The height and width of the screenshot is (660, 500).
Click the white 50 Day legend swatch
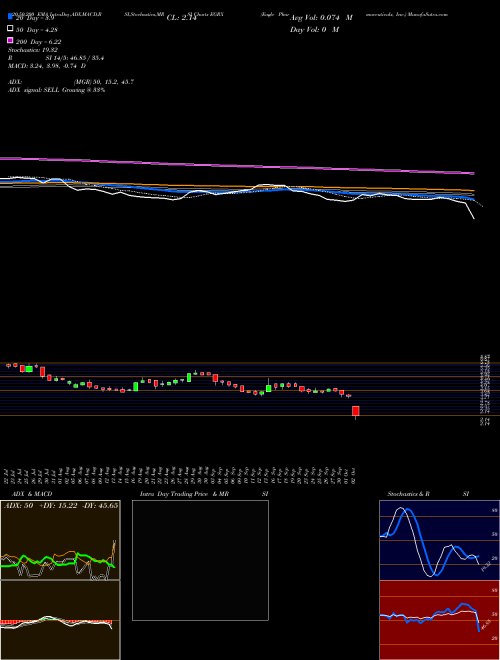click(x=10, y=29)
